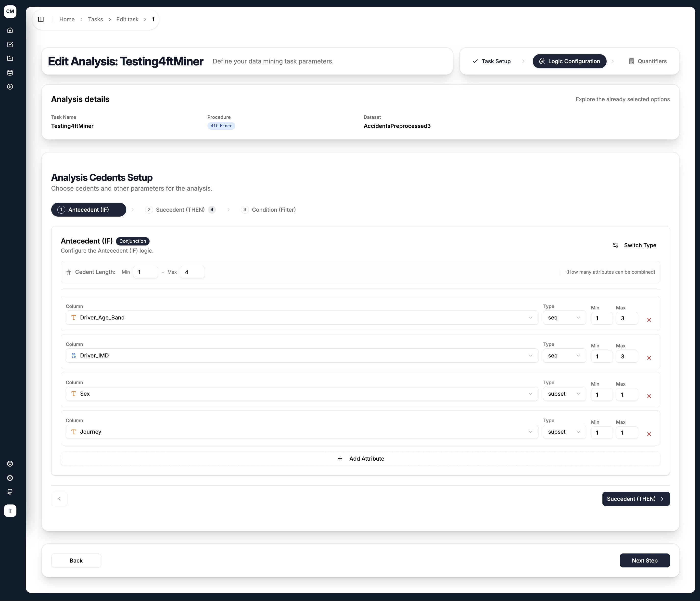
Task: Click the Cedent Length Max field
Action: [x=192, y=272]
